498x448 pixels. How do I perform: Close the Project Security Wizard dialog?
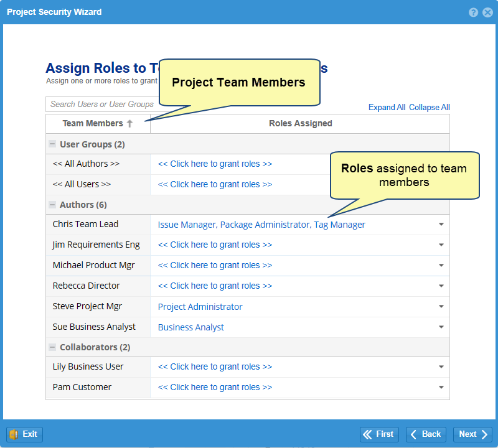coord(487,12)
